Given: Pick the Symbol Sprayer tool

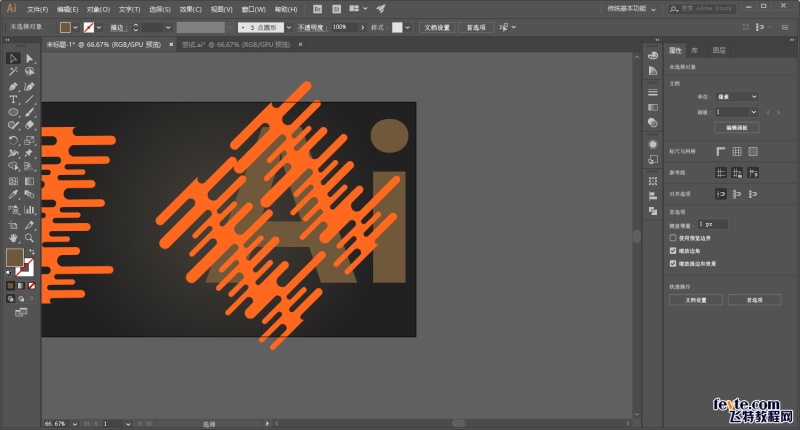Looking at the screenshot, I should [13, 210].
